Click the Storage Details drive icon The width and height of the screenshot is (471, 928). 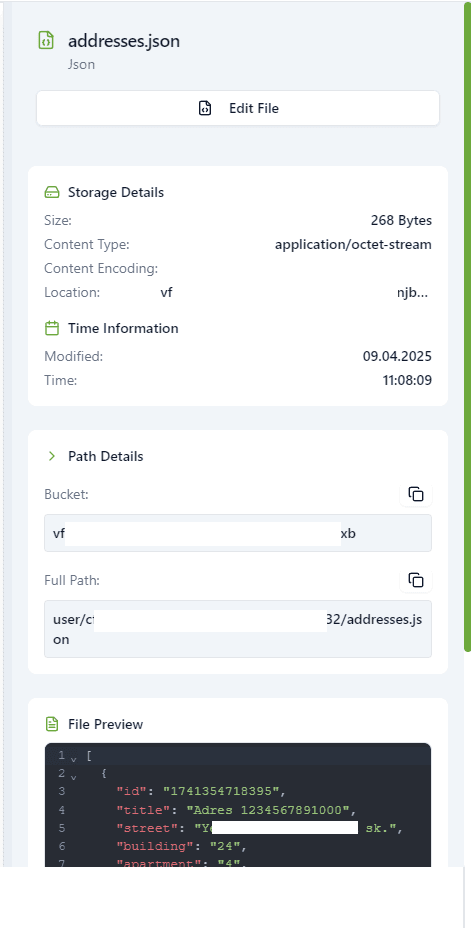click(x=52, y=192)
